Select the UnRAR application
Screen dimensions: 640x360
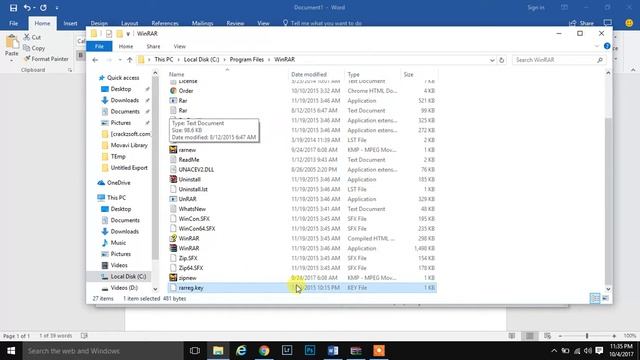[187, 199]
